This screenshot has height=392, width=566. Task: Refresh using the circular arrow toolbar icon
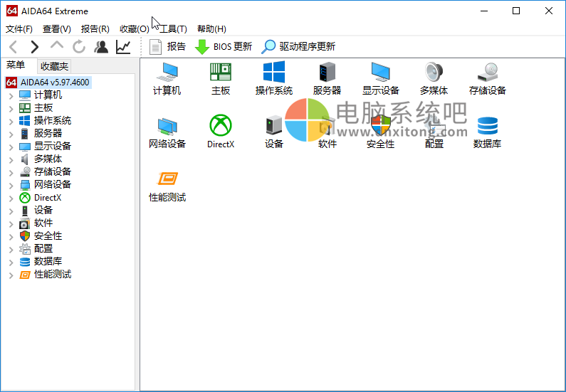[x=79, y=47]
